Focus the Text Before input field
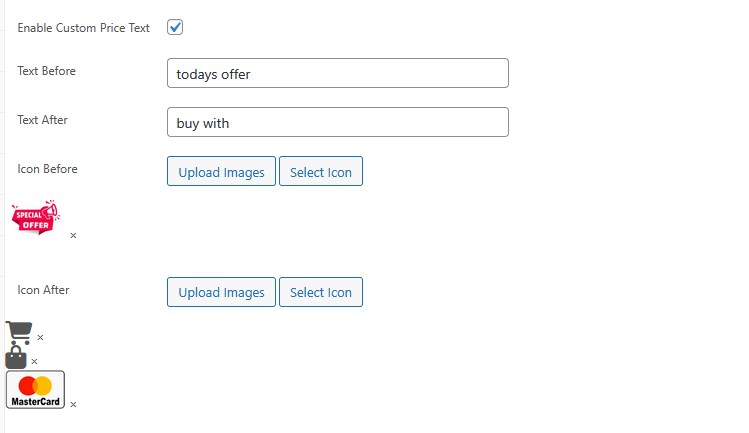Viewport: 749px width, 433px height. [337, 73]
